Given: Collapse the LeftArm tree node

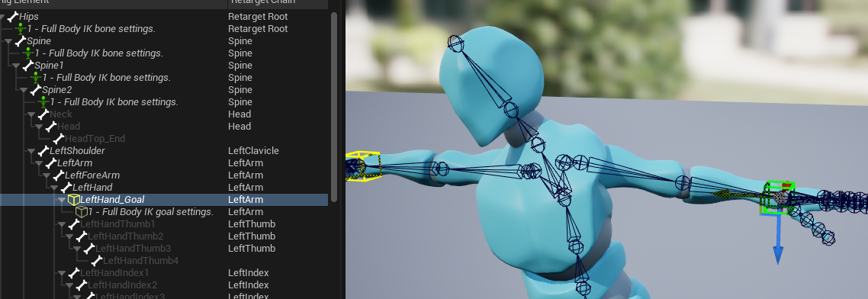Looking at the screenshot, I should coord(39,163).
